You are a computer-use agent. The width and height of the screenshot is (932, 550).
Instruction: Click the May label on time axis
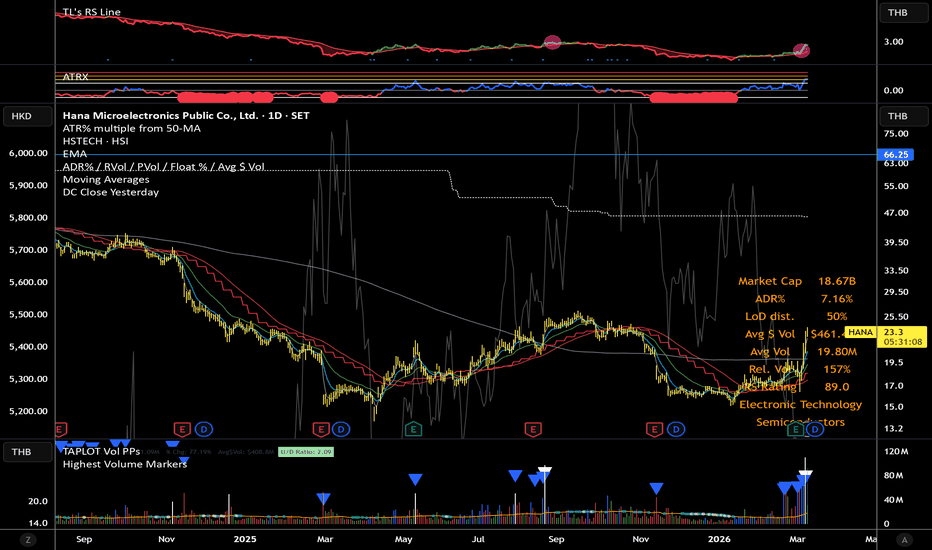[x=404, y=539]
